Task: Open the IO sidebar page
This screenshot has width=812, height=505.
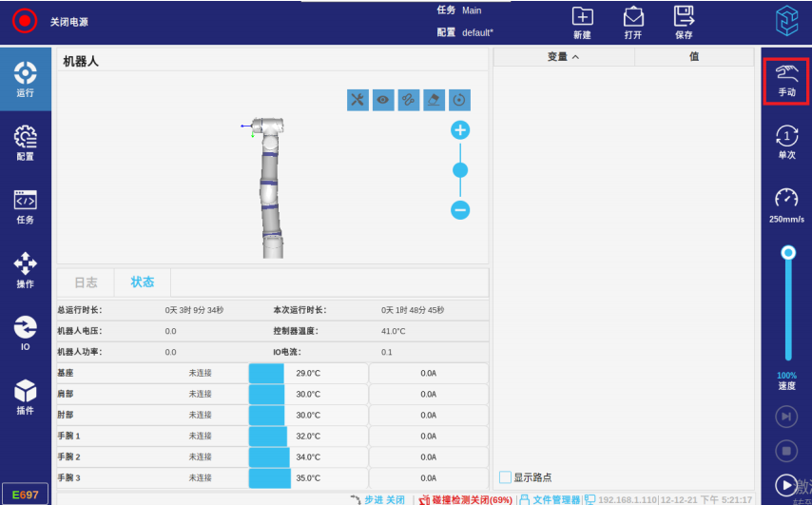Action: [25, 334]
